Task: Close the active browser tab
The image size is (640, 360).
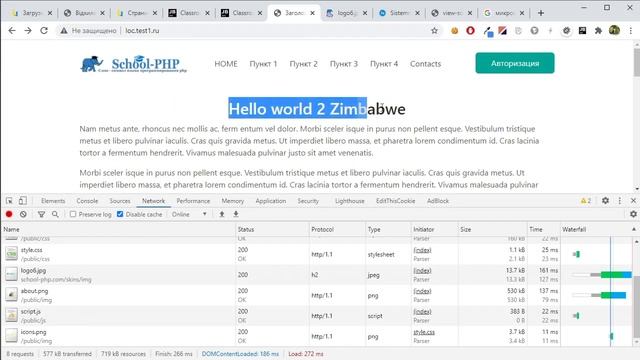Action: pos(312,13)
